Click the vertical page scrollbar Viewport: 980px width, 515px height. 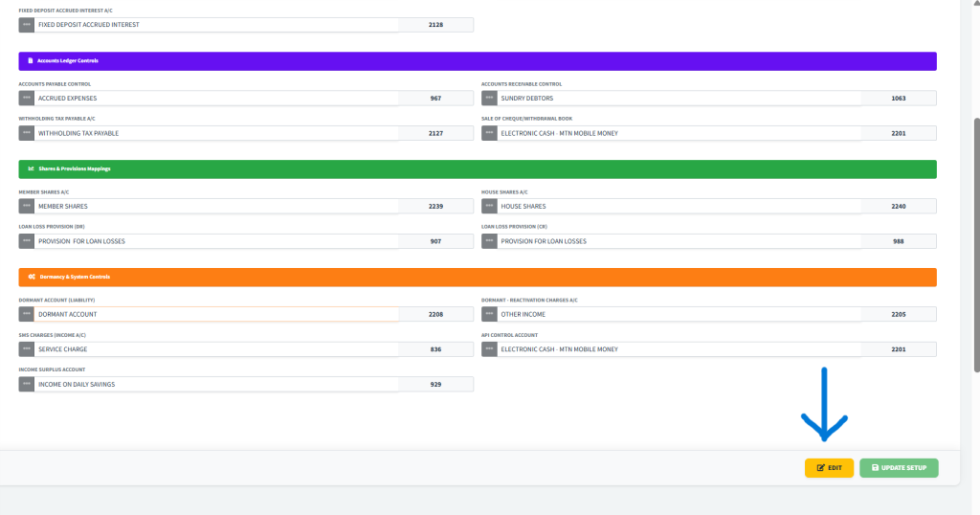974,239
